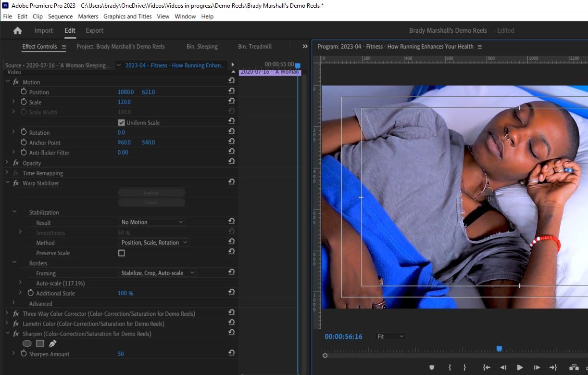Open the Fit zoom level dropdown
The width and height of the screenshot is (588, 375).
click(390, 336)
